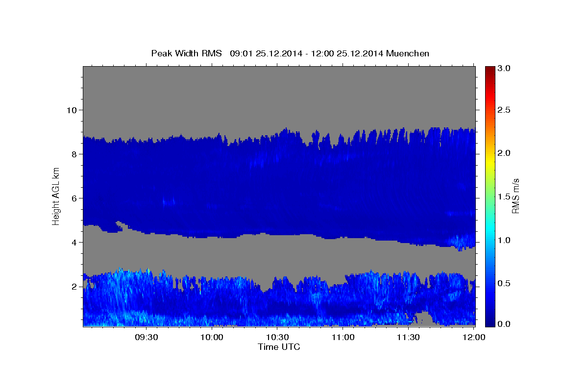Click the height axis label 2

(74, 286)
